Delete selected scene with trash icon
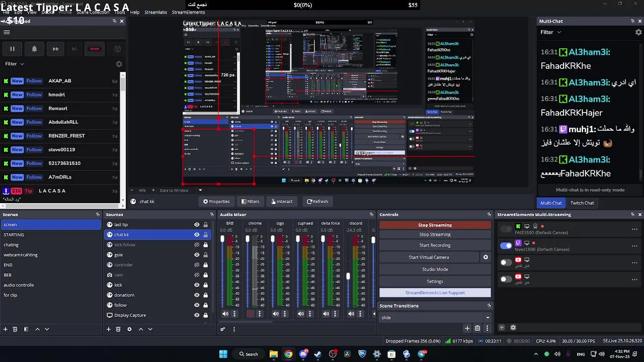The image size is (644, 362). tap(15, 329)
